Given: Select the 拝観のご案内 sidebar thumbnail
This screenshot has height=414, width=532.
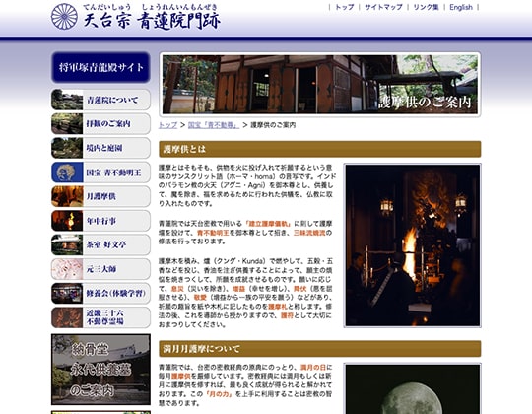Looking at the screenshot, I should pyautogui.click(x=67, y=124).
